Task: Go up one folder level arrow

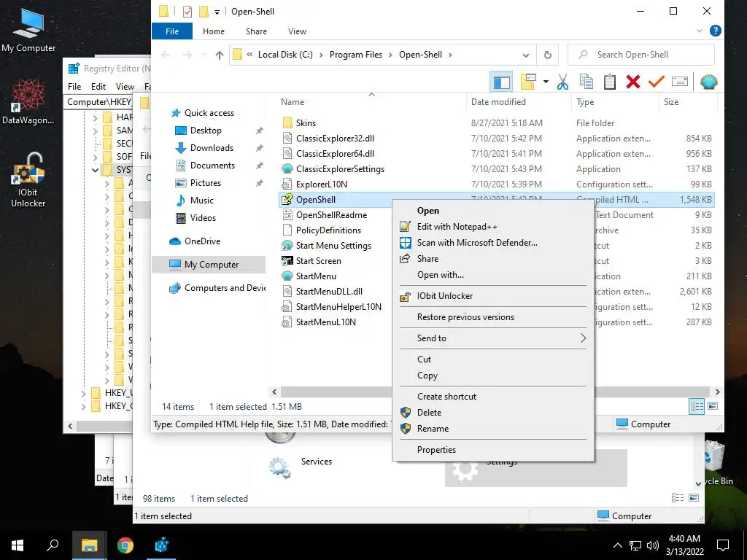Action: [219, 55]
